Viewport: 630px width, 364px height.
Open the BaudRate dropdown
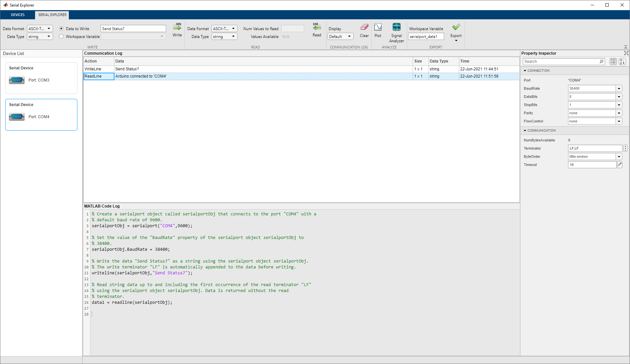(619, 89)
